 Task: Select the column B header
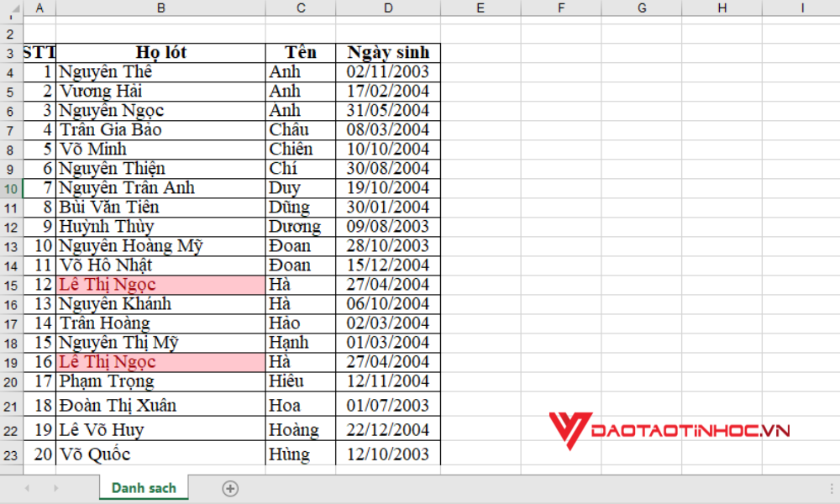[x=161, y=8]
